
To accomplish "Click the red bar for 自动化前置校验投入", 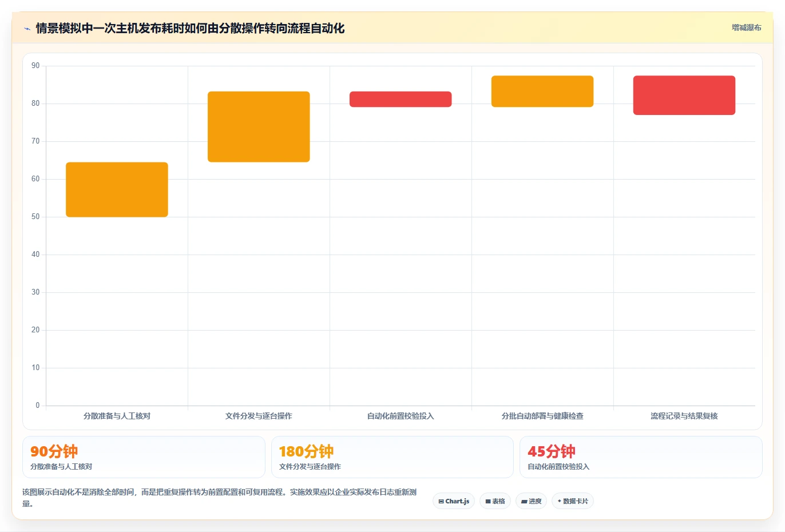I will [401, 99].
